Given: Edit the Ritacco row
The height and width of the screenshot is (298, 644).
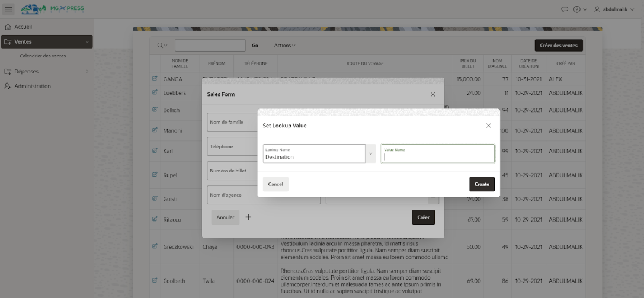Looking at the screenshot, I should coord(155,219).
